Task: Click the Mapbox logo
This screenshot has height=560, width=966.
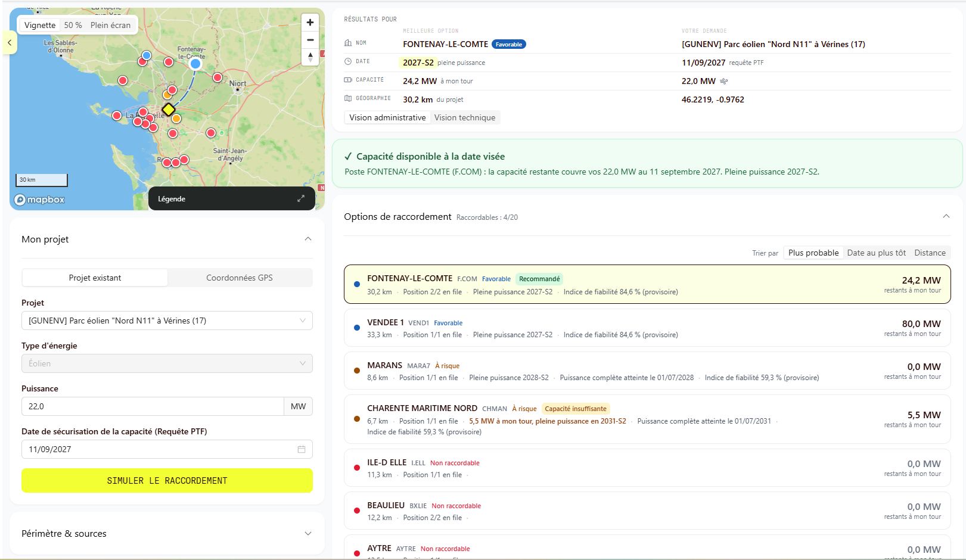Action: point(39,200)
